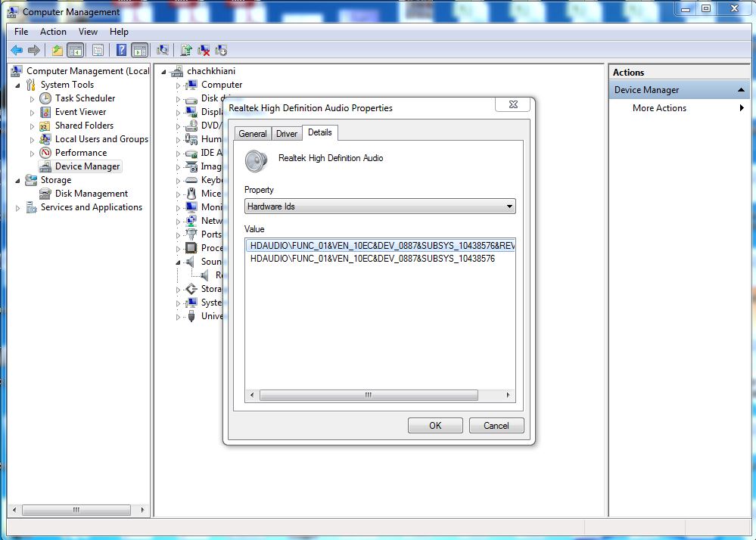Click the right arrow of console tree scrollbar
The height and width of the screenshot is (540, 756).
[x=142, y=510]
